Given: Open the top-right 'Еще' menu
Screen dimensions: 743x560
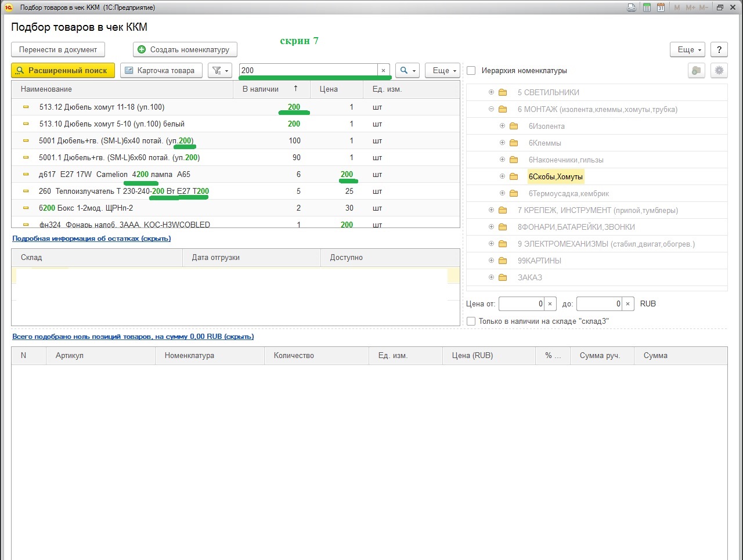Looking at the screenshot, I should point(687,49).
